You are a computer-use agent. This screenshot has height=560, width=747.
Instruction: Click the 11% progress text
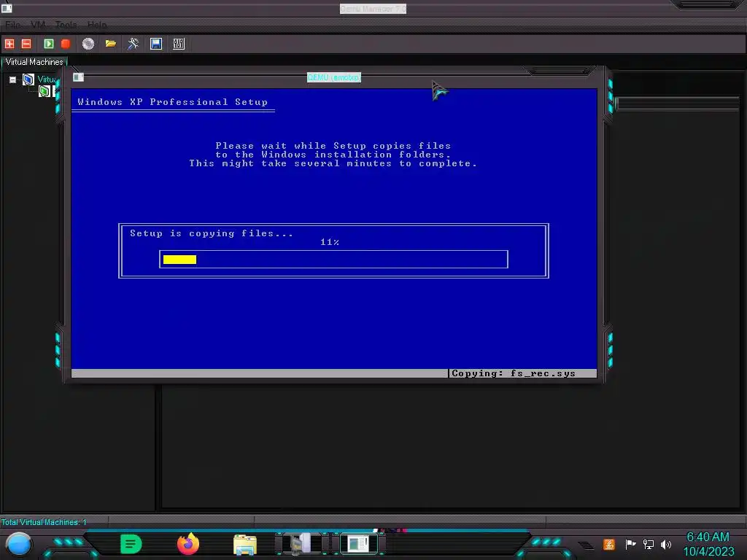click(330, 242)
